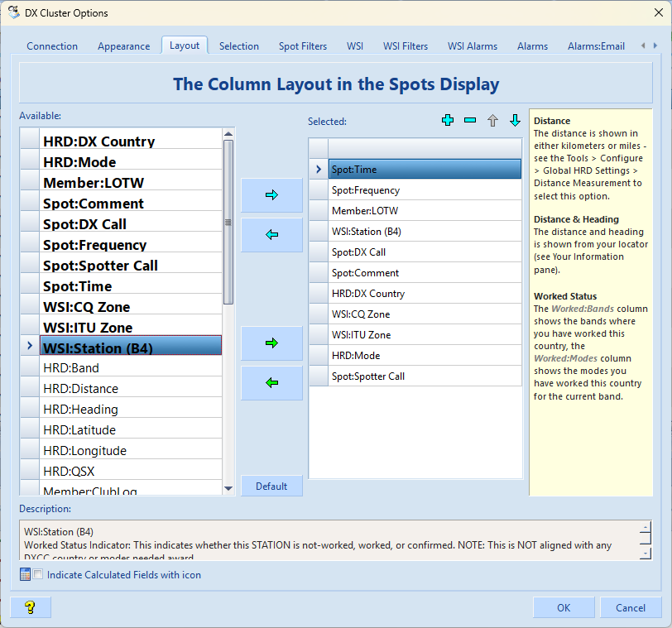Enable Indicate Calculated Fields with icon
672x628 pixels.
click(x=38, y=575)
